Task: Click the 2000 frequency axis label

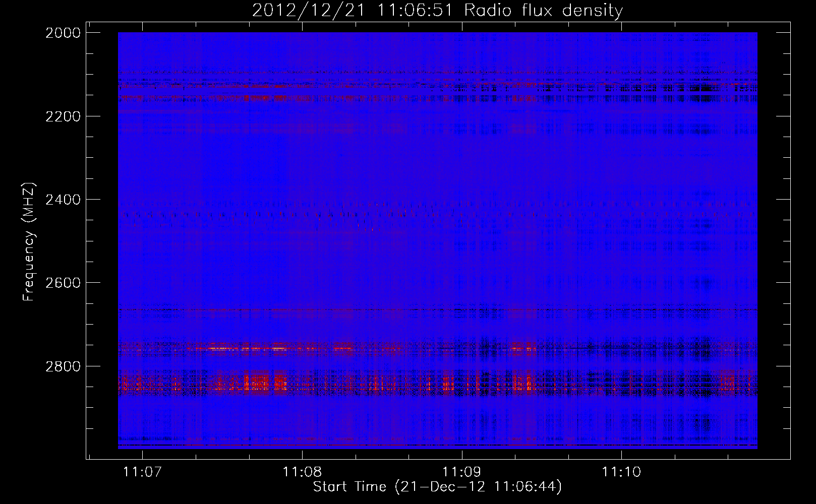Action: click(63, 33)
